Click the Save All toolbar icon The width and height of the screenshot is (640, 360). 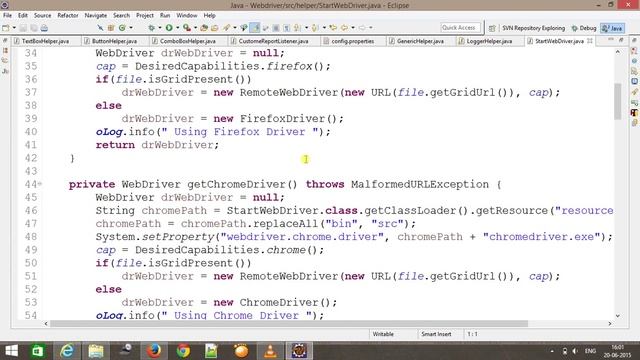[x=33, y=28]
